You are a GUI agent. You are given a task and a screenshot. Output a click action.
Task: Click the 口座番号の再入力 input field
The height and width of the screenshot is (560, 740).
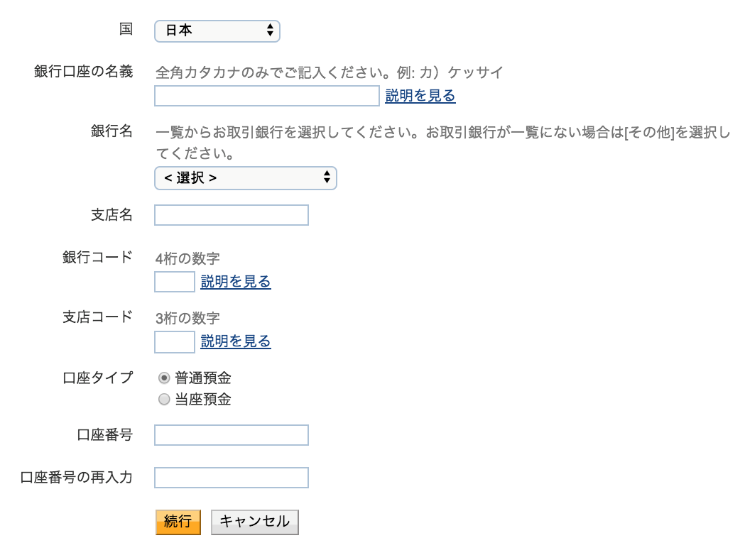[x=232, y=478]
